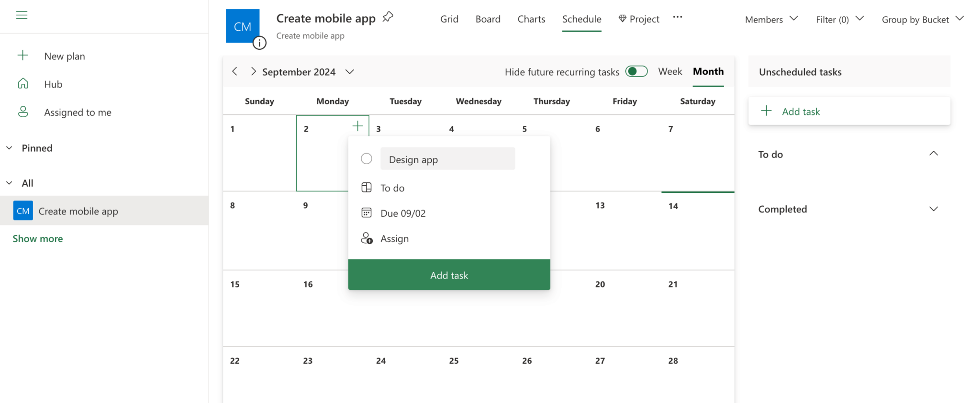Collapse the All section
Screen dimensions: 980x403
coord(9,183)
